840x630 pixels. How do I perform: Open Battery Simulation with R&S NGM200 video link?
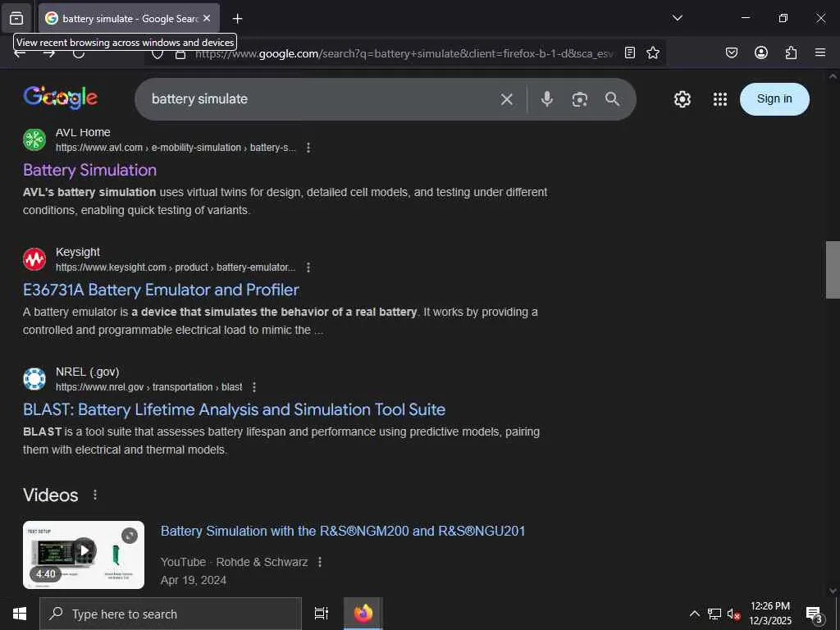[x=343, y=531]
